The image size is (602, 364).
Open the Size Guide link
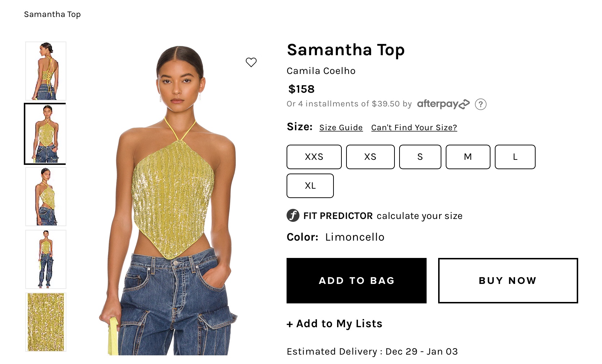pos(341,128)
